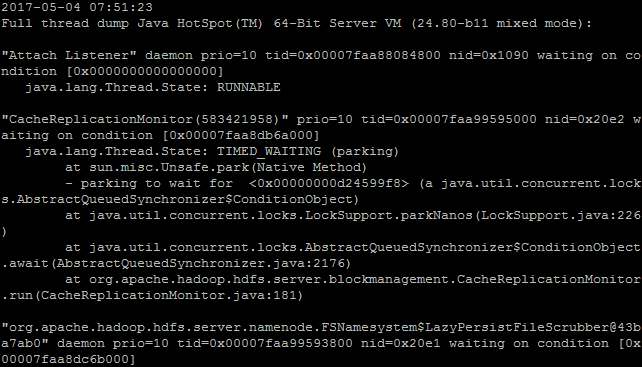Click the LockSupport.parkNanos stack frame
Screen dimensions: 642x367
353,215
